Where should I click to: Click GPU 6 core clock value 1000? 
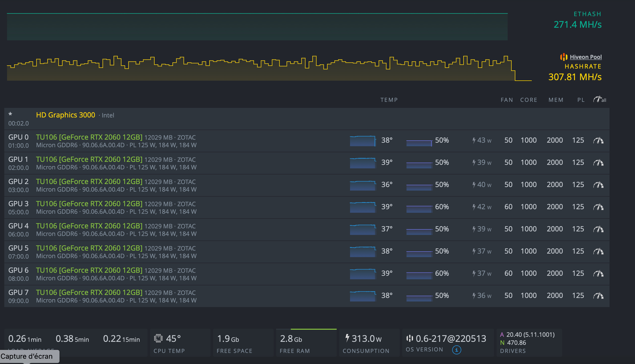(529, 273)
